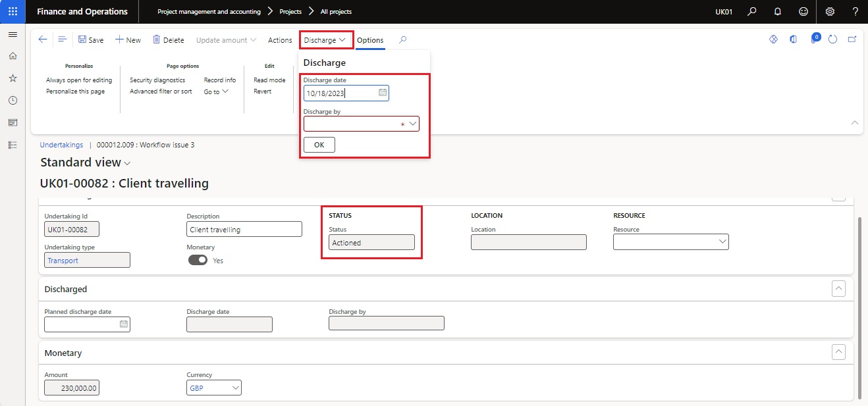Click Save in the action pane
This screenshot has height=406, width=868.
coord(91,40)
